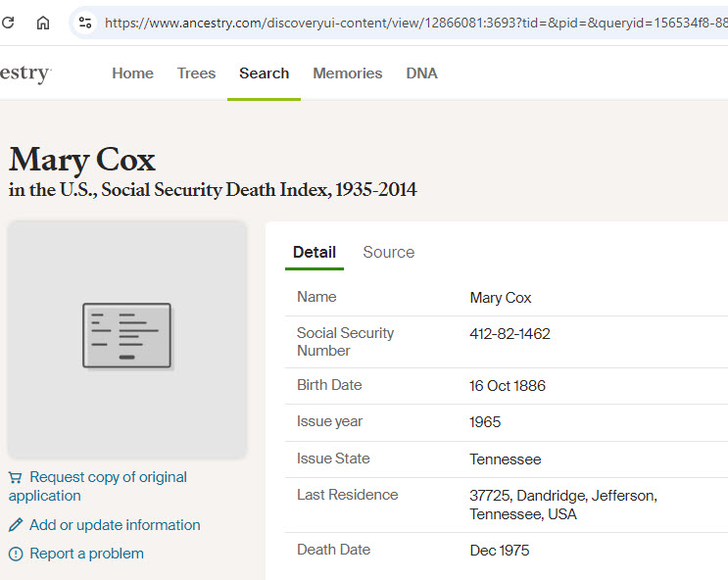This screenshot has width=728, height=580.
Task: Open the Trees navigation item
Action: [196, 73]
